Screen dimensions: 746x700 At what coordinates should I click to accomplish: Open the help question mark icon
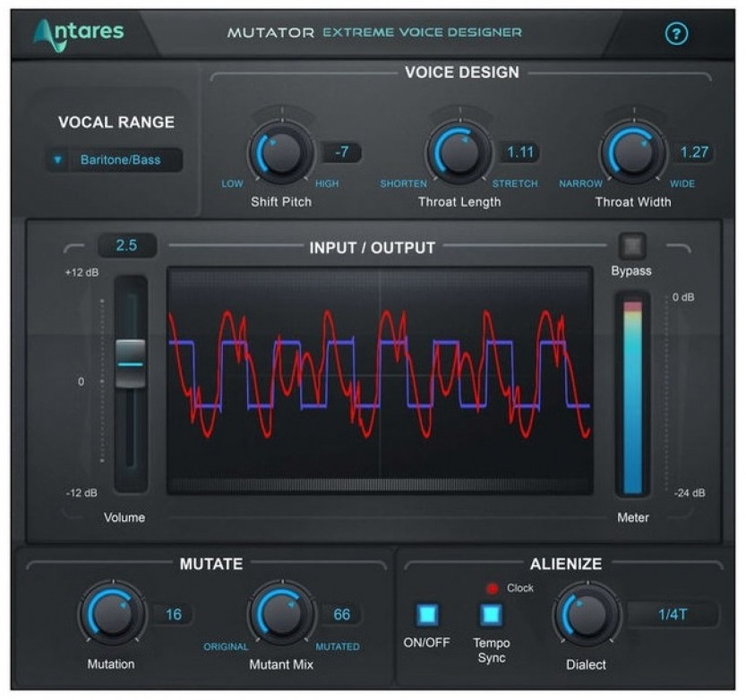click(676, 34)
